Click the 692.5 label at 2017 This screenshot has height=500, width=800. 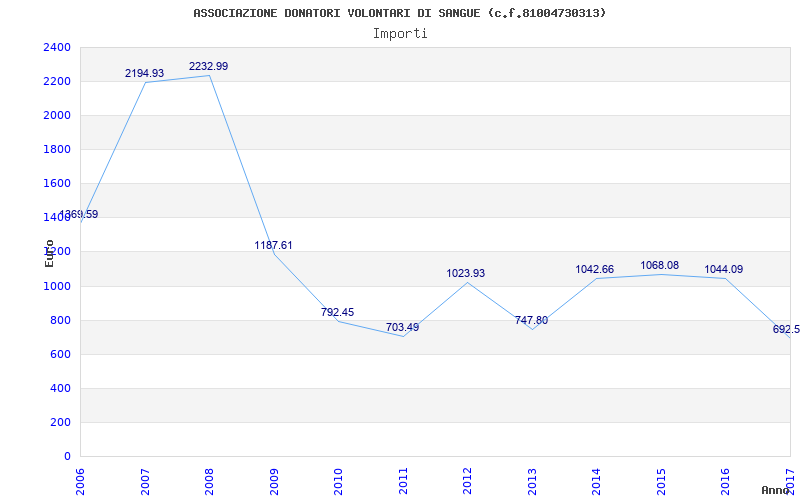(x=786, y=330)
